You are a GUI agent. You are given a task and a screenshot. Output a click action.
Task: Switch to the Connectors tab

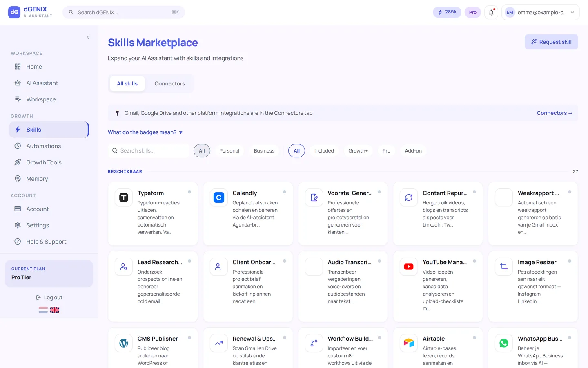pos(170,83)
